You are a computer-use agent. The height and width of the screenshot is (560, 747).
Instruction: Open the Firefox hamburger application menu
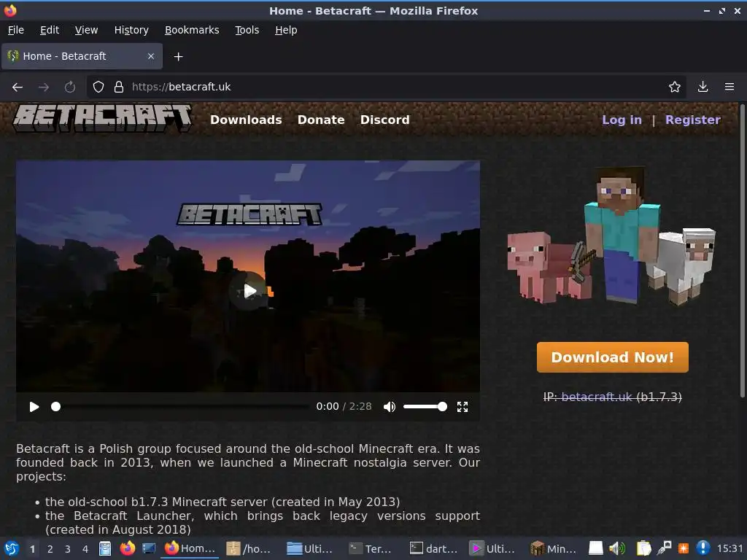(x=729, y=87)
